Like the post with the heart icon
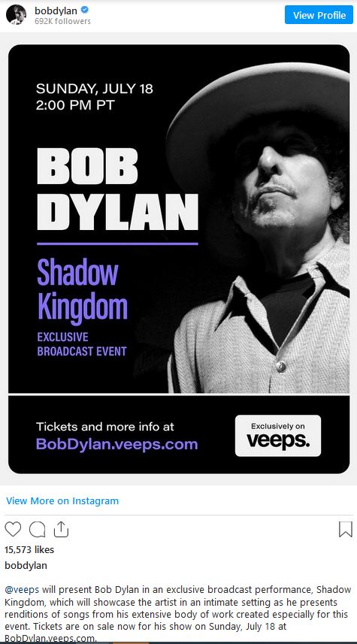 click(13, 529)
